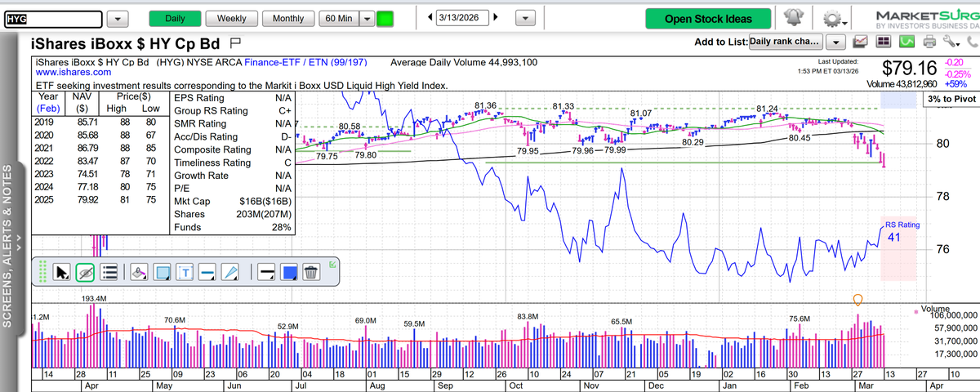980x392 pixels.
Task: Click the Funds 28% value
Action: coord(281,227)
